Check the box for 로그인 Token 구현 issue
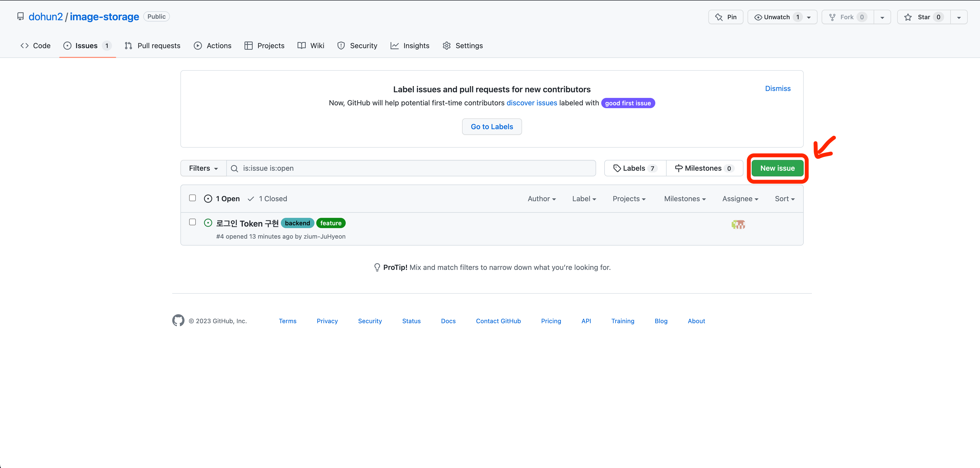The height and width of the screenshot is (468, 980). [x=192, y=222]
